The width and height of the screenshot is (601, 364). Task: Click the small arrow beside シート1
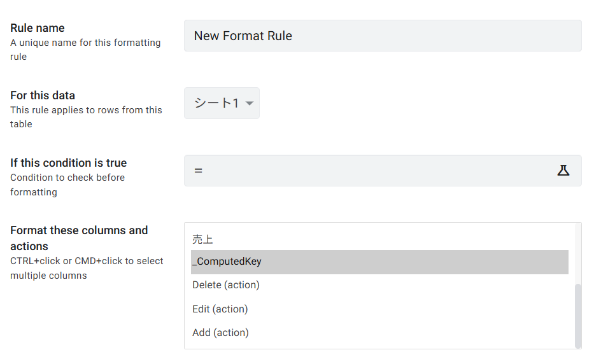pyautogui.click(x=250, y=104)
